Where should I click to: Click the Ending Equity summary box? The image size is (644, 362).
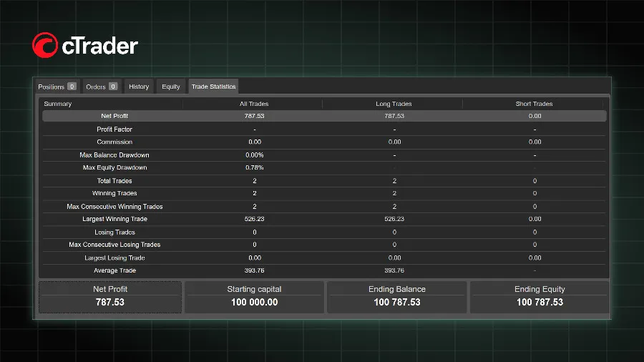pyautogui.click(x=540, y=297)
